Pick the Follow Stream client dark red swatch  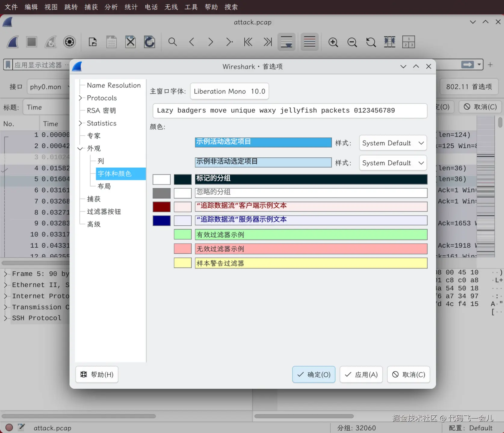[x=162, y=207]
